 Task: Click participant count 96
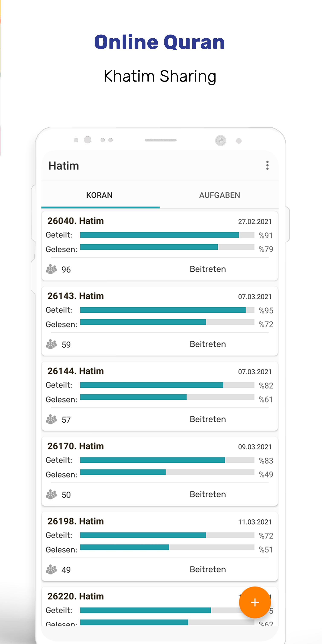pyautogui.click(x=66, y=269)
